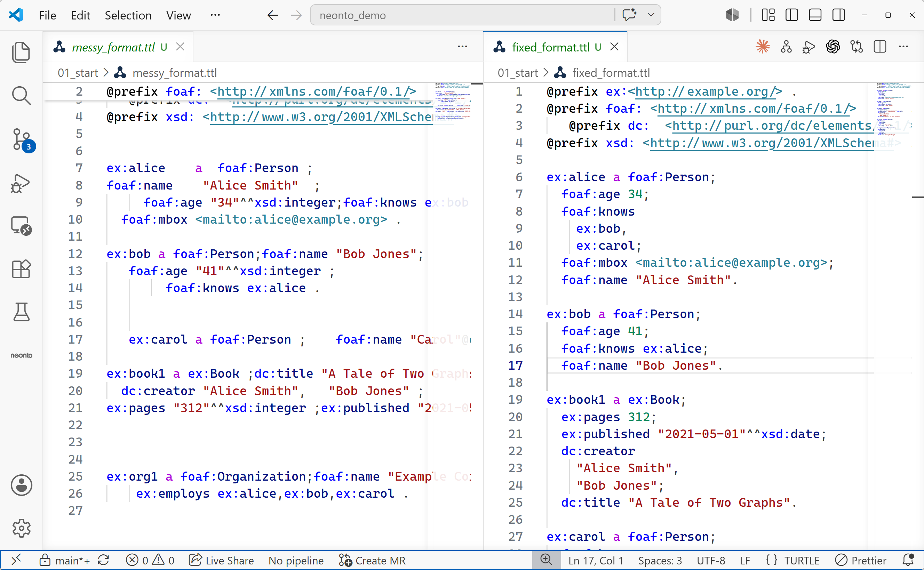Image resolution: width=924 pixels, height=570 pixels.
Task: Click the neonto_demo command center search box
Action: tap(462, 15)
